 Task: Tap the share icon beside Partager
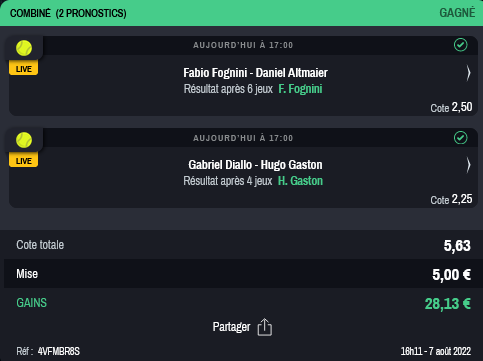(265, 327)
